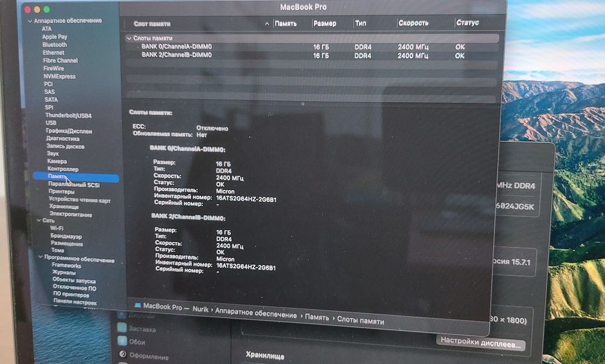Image resolution: width=605 pixels, height=364 pixels.
Task: Sort by Слот памяти column arrow
Action: (x=267, y=24)
